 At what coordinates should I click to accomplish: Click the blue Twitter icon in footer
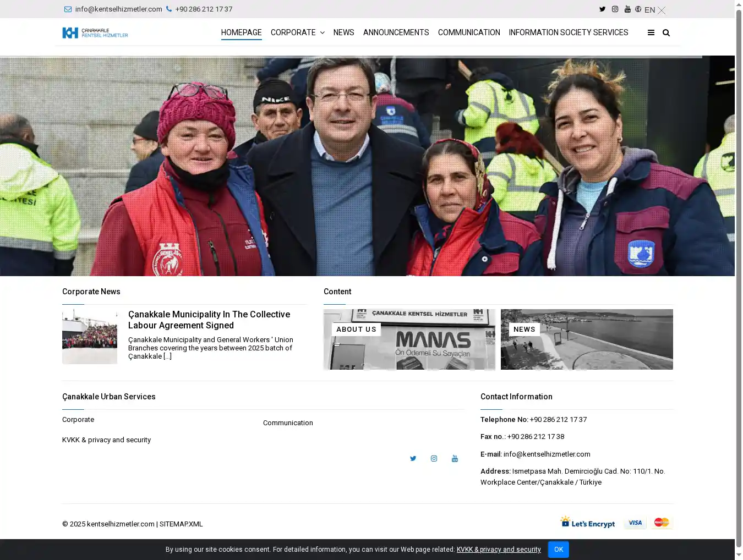413,458
